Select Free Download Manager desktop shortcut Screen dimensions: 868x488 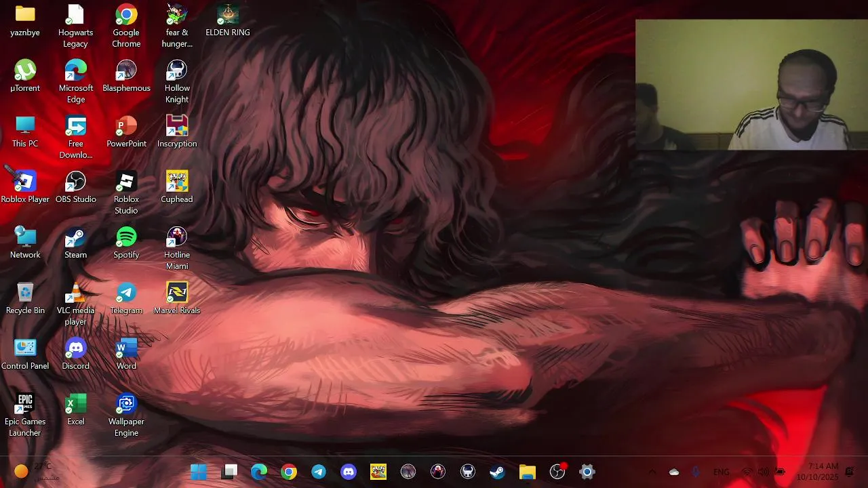point(75,138)
